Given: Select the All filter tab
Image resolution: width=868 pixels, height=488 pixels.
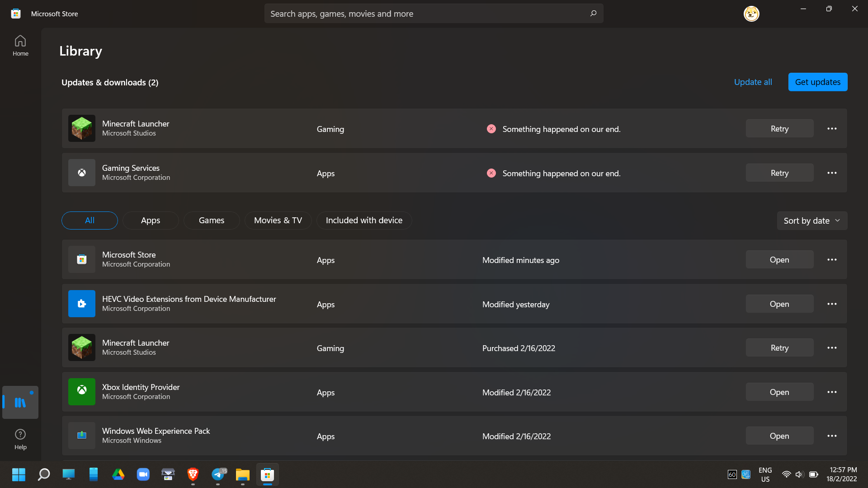Looking at the screenshot, I should tap(90, 221).
